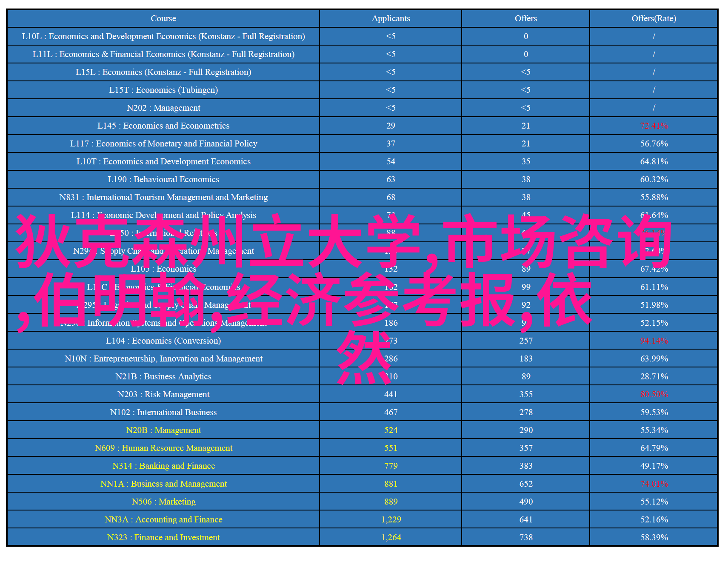
Task: Click the Offers(Rate) column header
Action: point(654,18)
